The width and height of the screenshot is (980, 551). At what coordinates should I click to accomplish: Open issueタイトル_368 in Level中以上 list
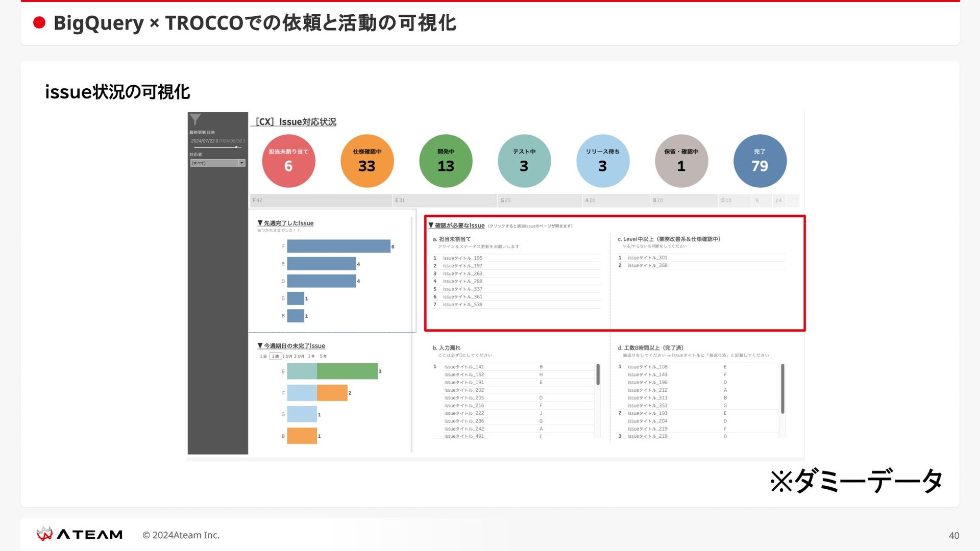[647, 265]
